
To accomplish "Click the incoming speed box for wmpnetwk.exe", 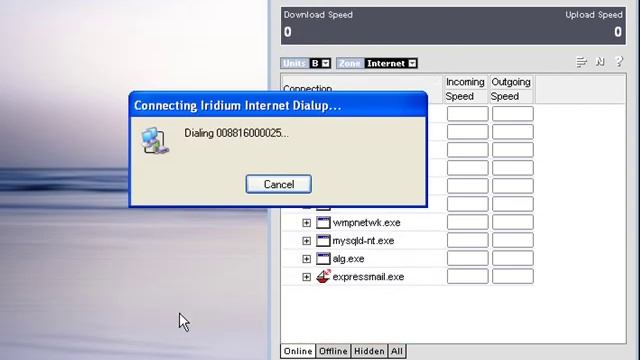I will [467, 222].
